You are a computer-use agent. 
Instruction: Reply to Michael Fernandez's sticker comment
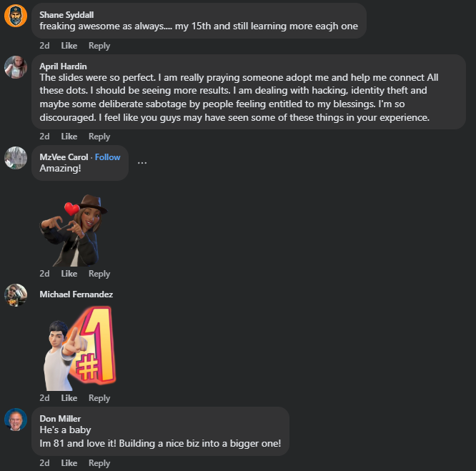pos(99,398)
